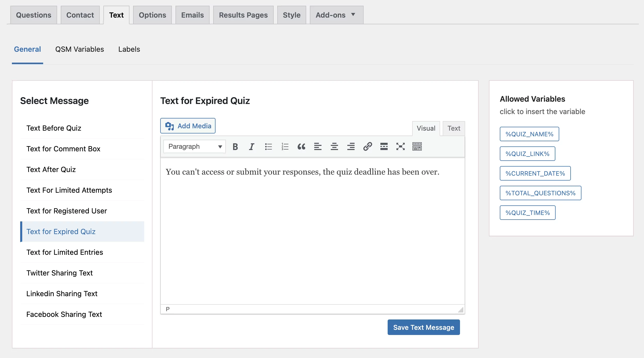Image resolution: width=644 pixels, height=358 pixels.
Task: Open the QSM Variables sub-tab
Action: coord(80,49)
